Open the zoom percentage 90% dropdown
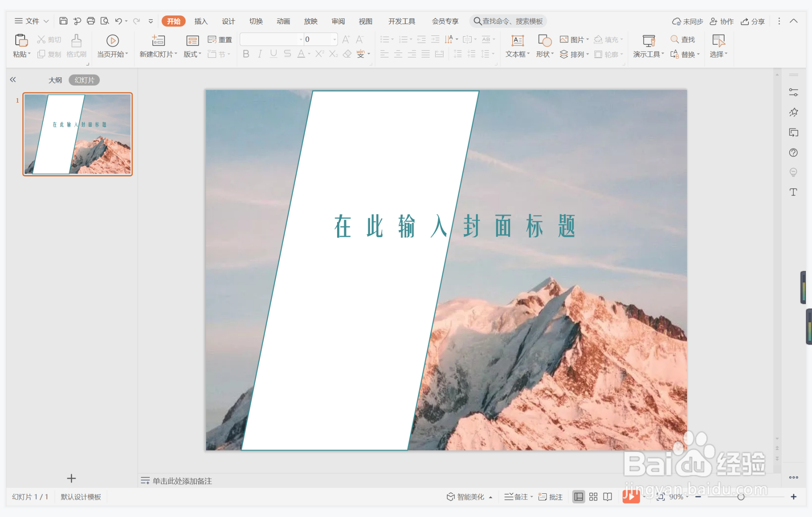The image size is (812, 517). (679, 497)
